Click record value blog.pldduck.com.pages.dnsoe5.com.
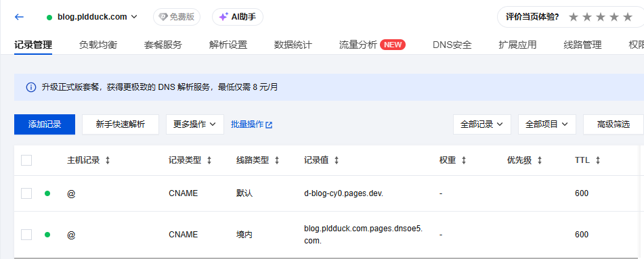Image resolution: width=644 pixels, height=259 pixels. pyautogui.click(x=364, y=235)
